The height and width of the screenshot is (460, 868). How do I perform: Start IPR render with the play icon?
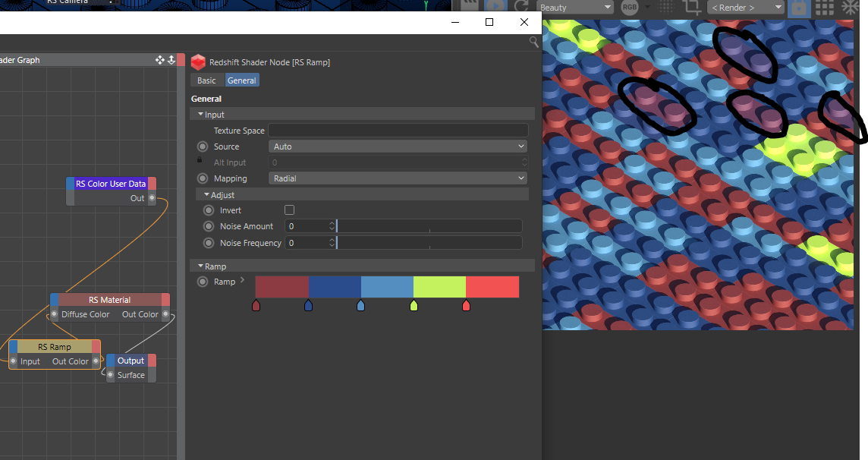tap(495, 5)
